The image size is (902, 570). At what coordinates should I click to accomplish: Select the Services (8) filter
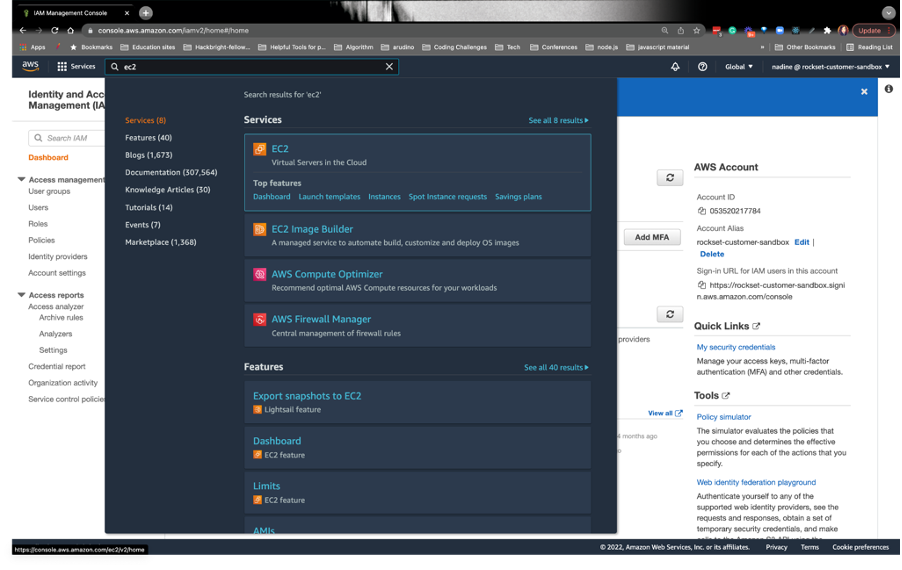click(x=146, y=120)
